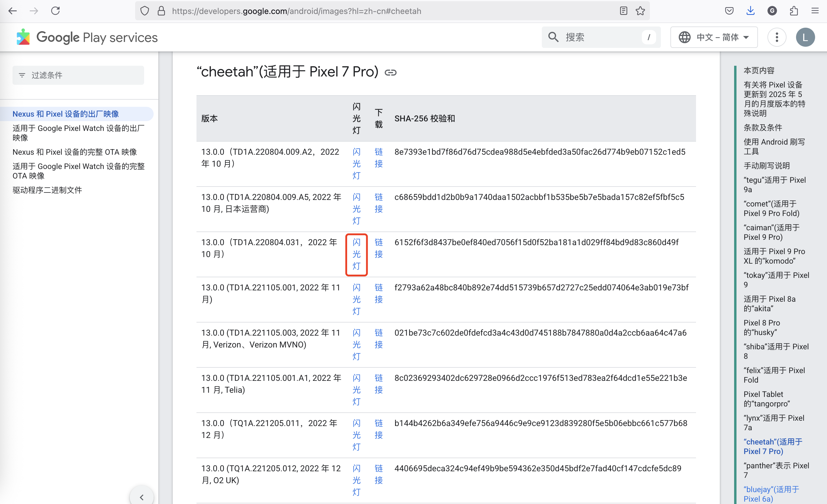Viewport: 827px width, 504px height.
Task: Click the site security padlock icon
Action: (161, 11)
